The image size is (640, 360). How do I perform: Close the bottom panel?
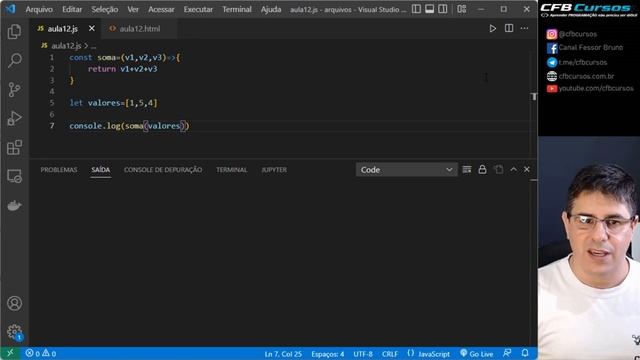(527, 169)
